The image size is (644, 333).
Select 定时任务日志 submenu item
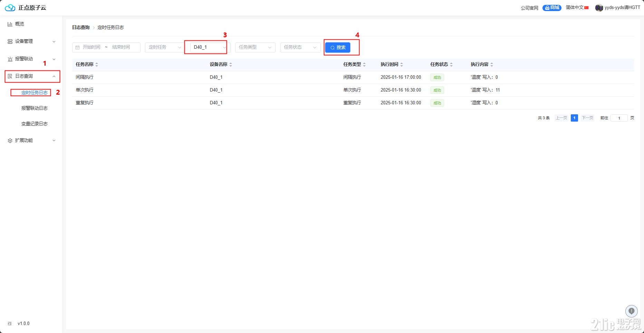pyautogui.click(x=35, y=93)
